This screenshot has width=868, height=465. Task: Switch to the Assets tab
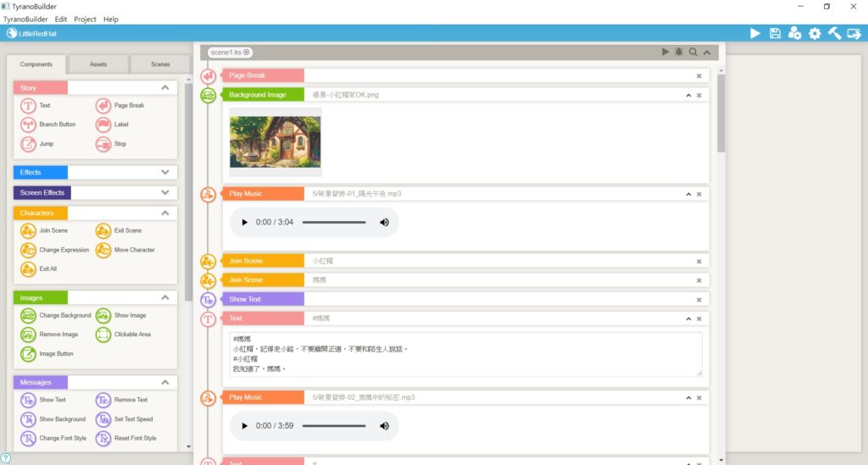98,64
